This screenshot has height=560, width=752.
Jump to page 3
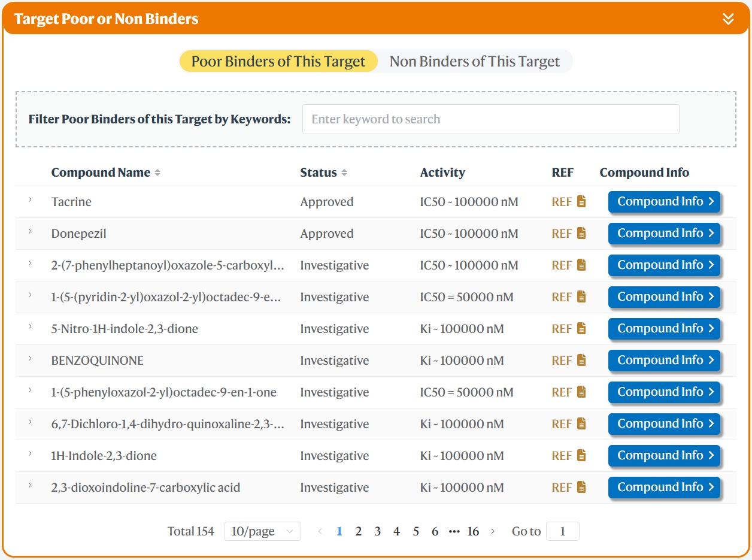coord(378,531)
